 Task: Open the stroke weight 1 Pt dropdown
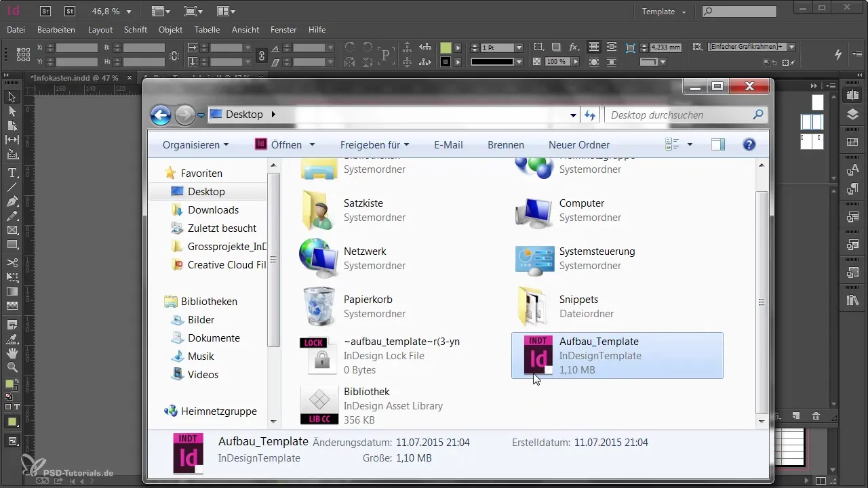[519, 48]
